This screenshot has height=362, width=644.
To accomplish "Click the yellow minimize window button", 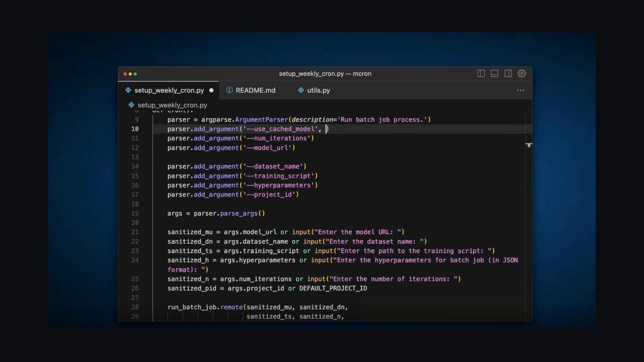I will [x=130, y=74].
